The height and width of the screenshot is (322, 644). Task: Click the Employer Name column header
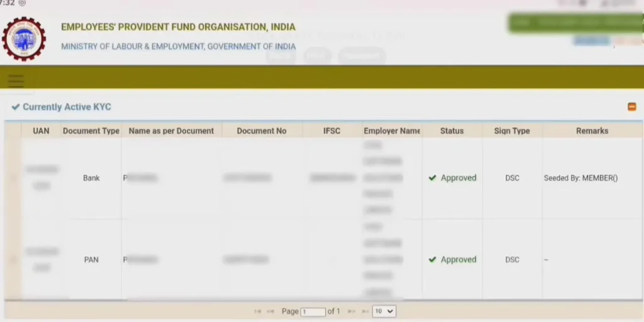tap(392, 131)
